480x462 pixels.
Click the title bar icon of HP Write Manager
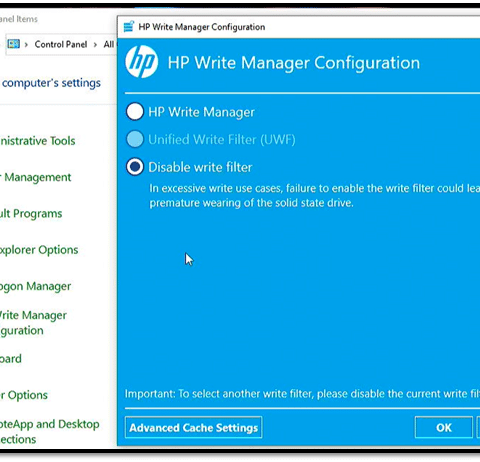tap(129, 27)
